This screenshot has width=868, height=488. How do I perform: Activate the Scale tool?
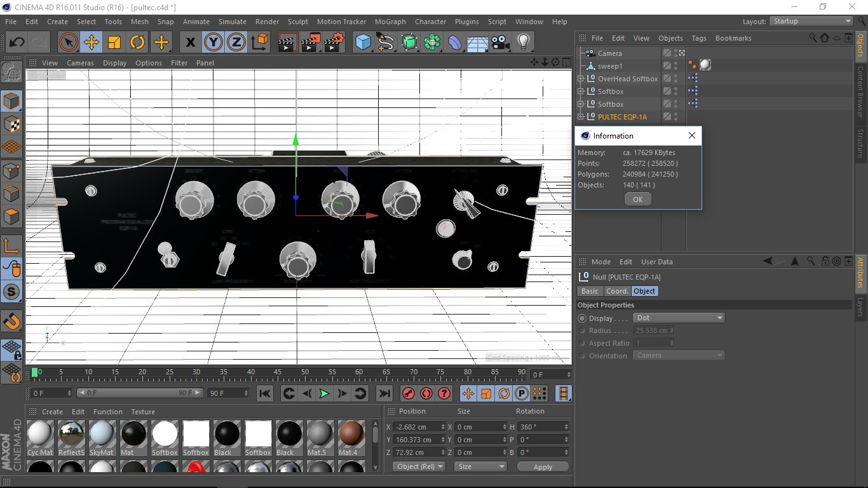coord(114,43)
